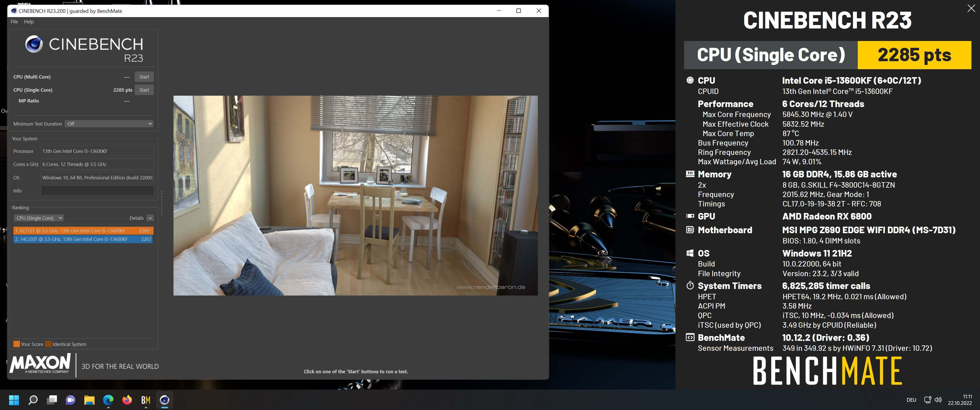Image resolution: width=980 pixels, height=410 pixels.
Task: Minimize the Cinebench window
Action: 499,11
